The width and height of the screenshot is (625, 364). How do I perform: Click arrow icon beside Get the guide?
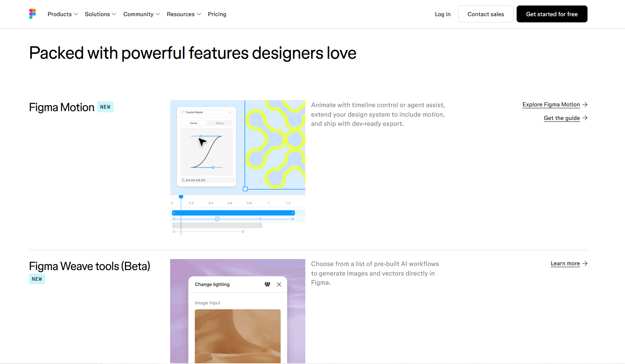[x=585, y=118]
